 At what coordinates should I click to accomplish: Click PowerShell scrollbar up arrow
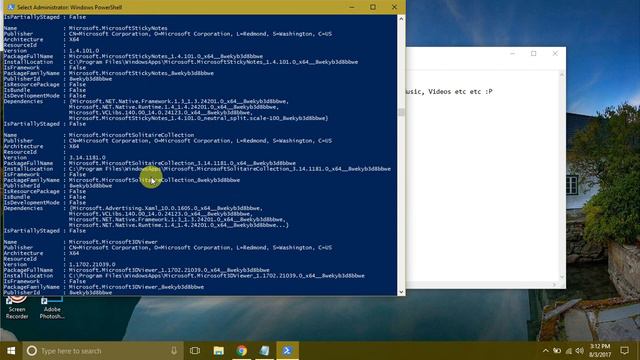click(401, 19)
